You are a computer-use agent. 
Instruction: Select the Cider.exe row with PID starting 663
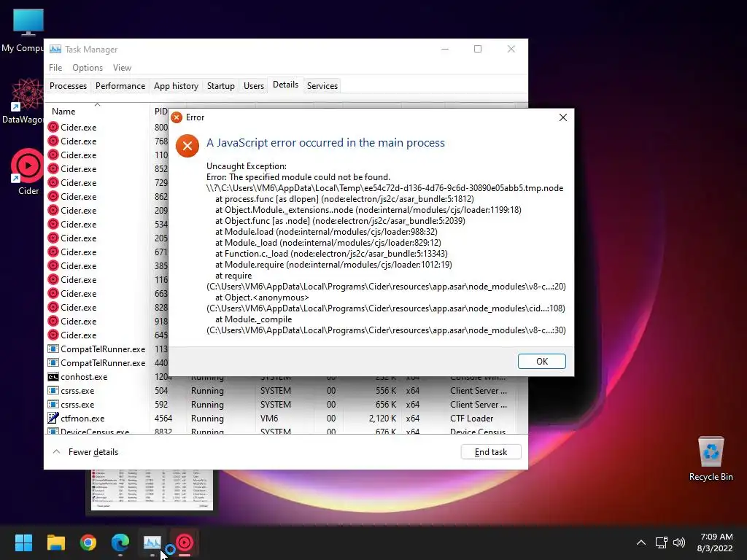coord(108,293)
